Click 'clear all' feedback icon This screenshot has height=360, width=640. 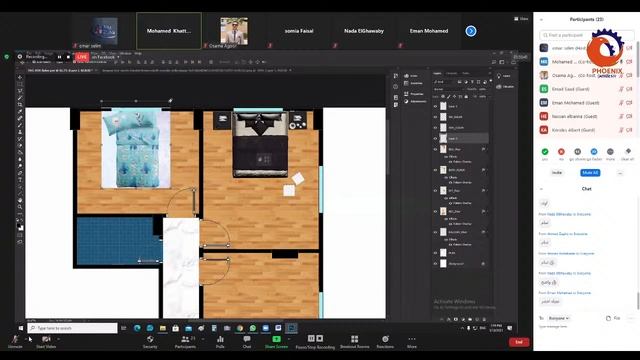628,151
